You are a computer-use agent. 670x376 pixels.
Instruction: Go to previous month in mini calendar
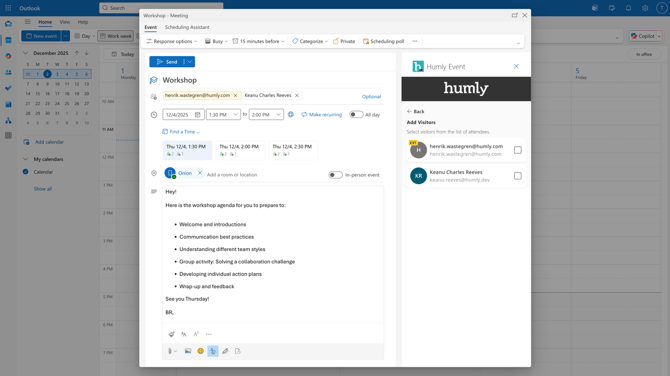[x=77, y=53]
